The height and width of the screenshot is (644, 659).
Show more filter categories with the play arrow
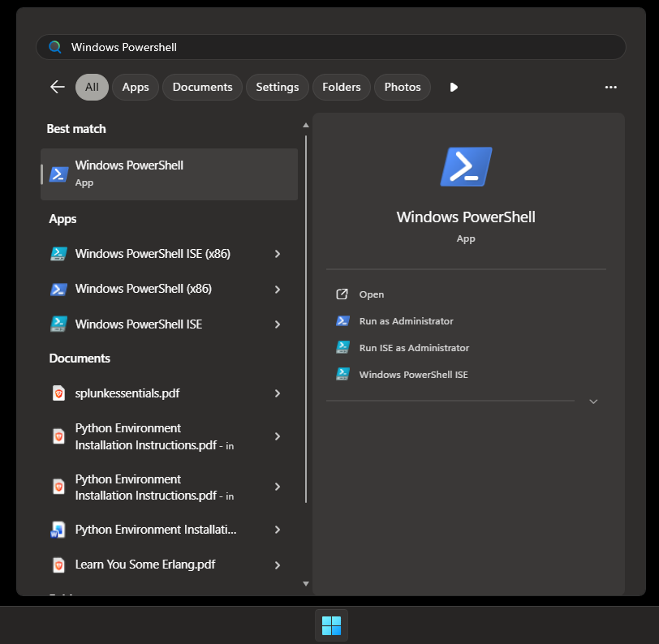point(454,87)
